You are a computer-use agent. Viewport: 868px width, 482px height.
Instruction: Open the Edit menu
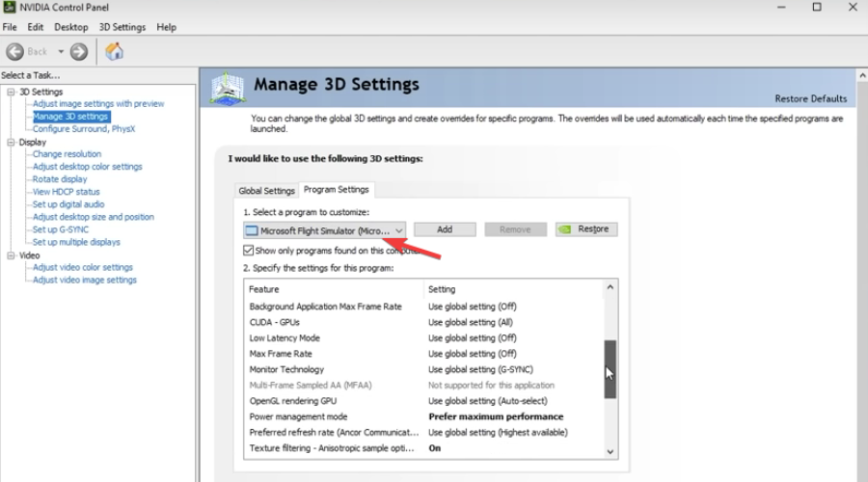(x=35, y=27)
